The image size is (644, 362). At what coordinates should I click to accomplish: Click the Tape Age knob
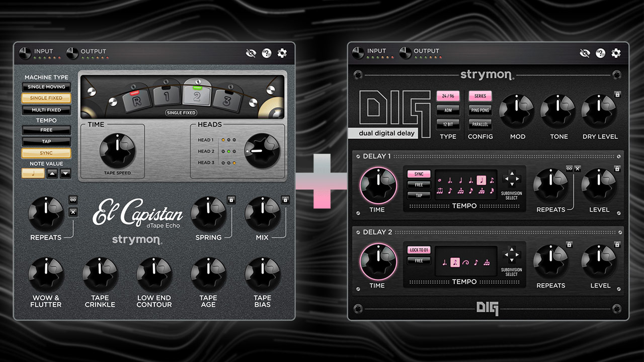[208, 275]
